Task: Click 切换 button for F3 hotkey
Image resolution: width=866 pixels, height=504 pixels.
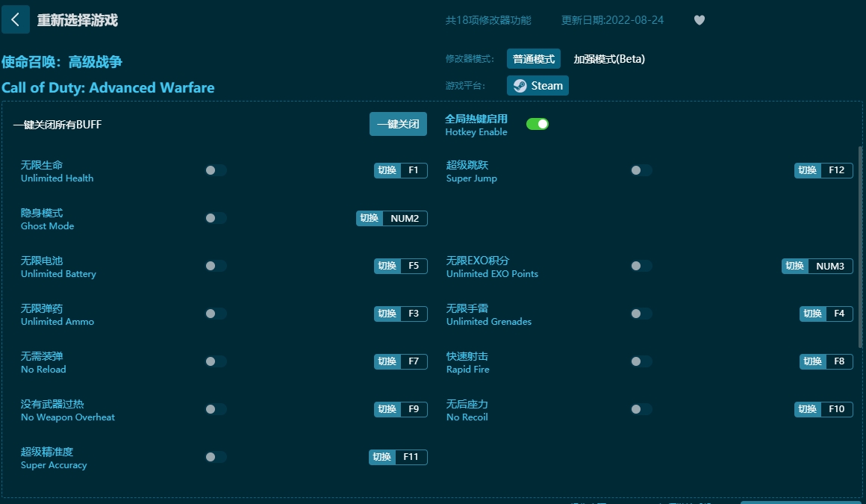Action: click(x=387, y=314)
